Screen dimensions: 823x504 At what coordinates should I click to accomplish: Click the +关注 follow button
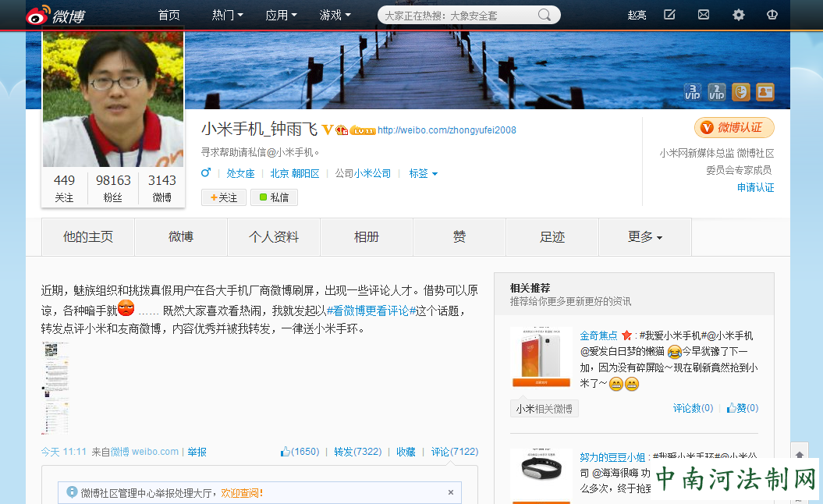[224, 197]
